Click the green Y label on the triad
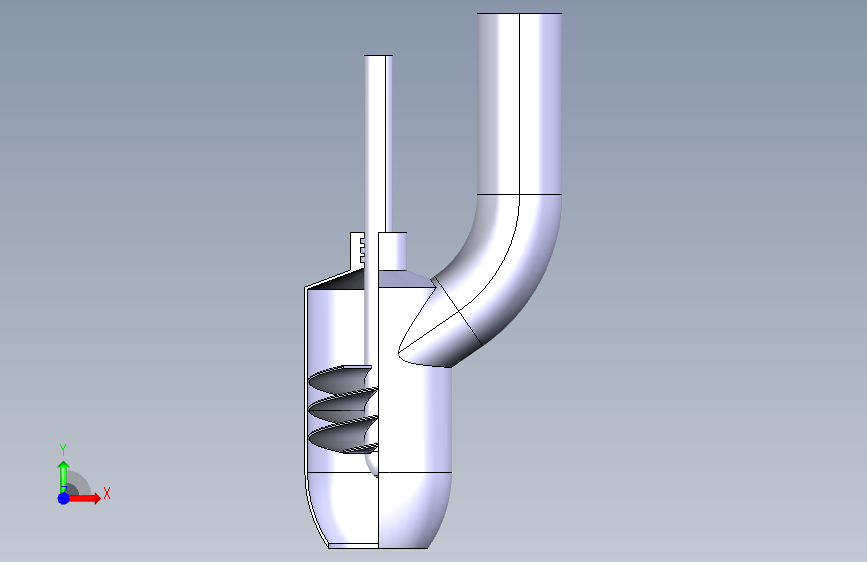867x562 pixels. tap(63, 450)
